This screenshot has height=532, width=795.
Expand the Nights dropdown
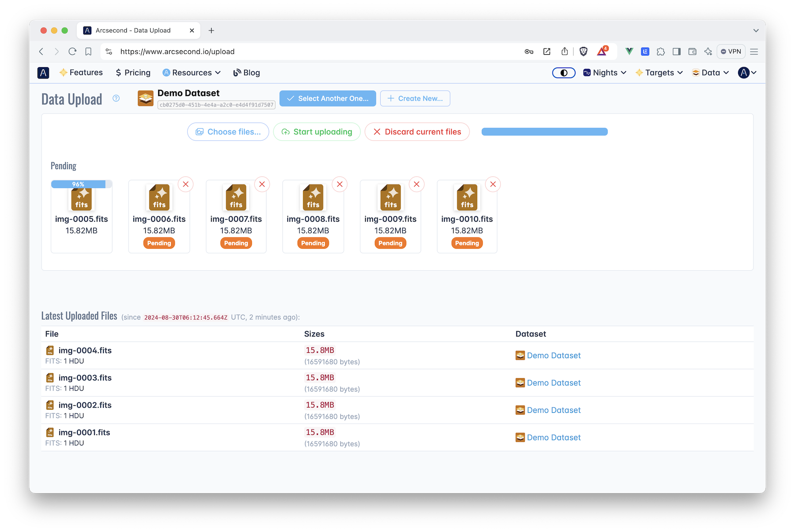(x=604, y=72)
